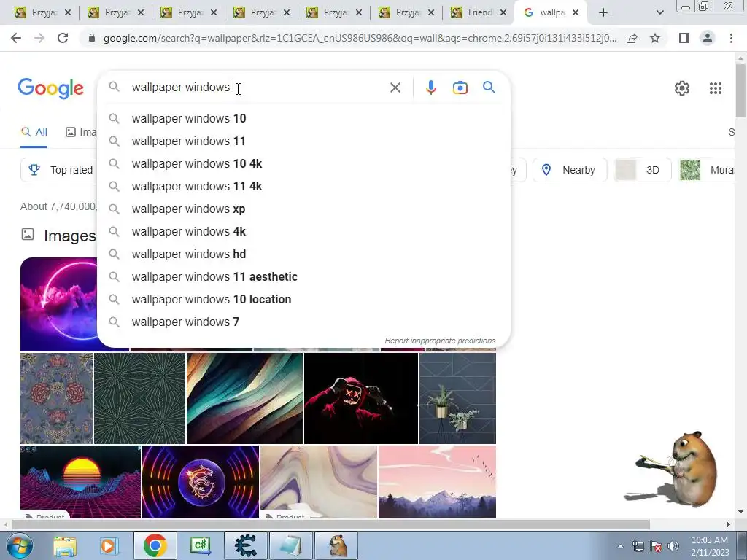Select suggestion wallpaper windows 11 aesthetic
The width and height of the screenshot is (747, 560).
pos(303,276)
